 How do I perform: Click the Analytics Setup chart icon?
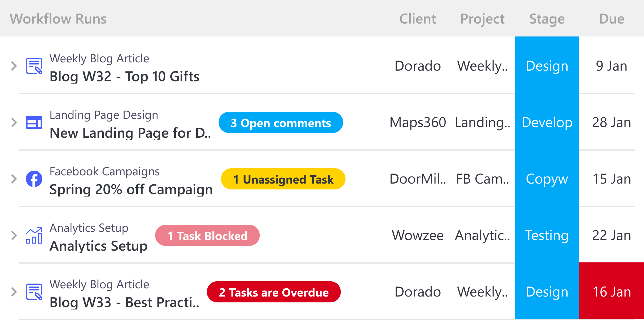click(x=34, y=235)
